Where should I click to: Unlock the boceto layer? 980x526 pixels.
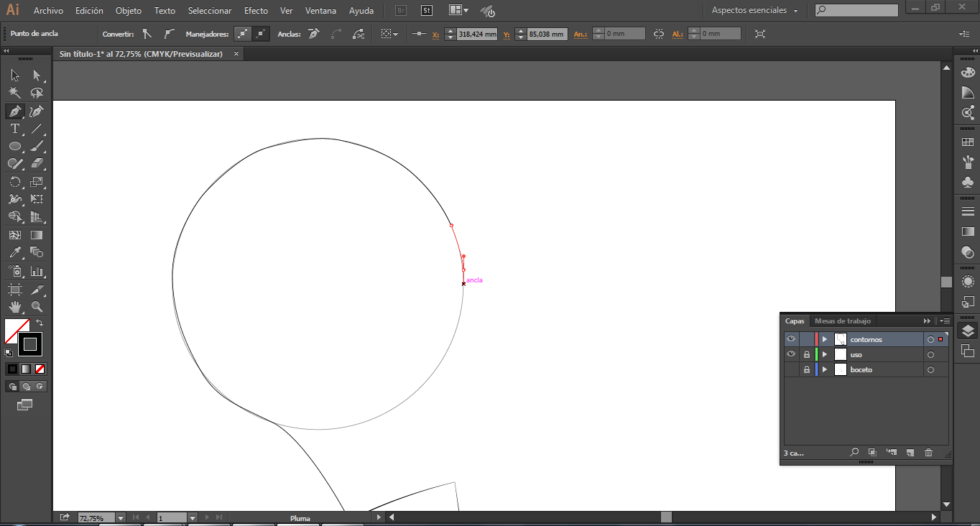[x=807, y=369]
